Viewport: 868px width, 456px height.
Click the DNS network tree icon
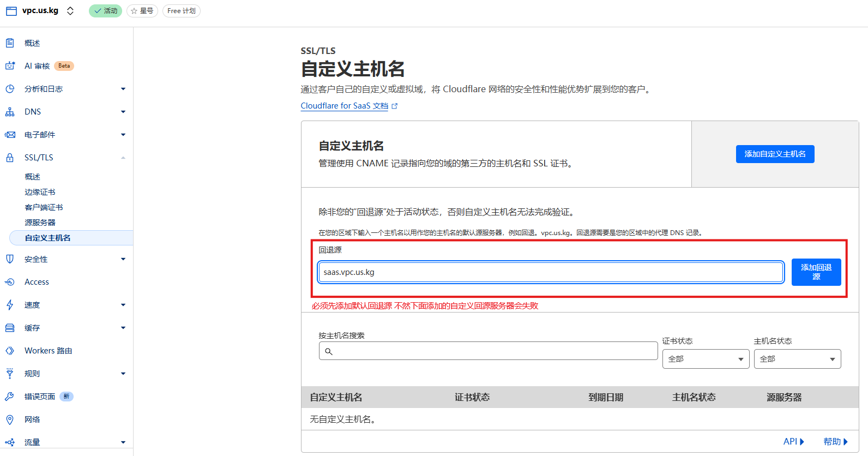point(10,112)
